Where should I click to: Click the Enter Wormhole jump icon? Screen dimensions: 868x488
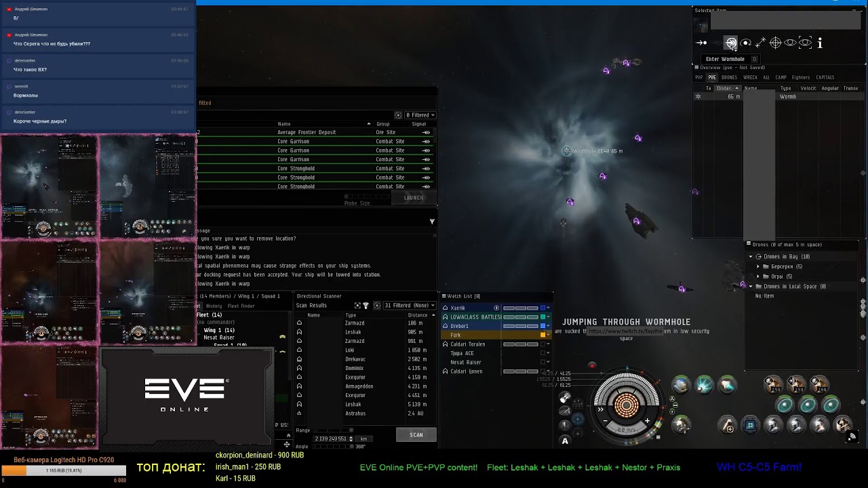(731, 43)
